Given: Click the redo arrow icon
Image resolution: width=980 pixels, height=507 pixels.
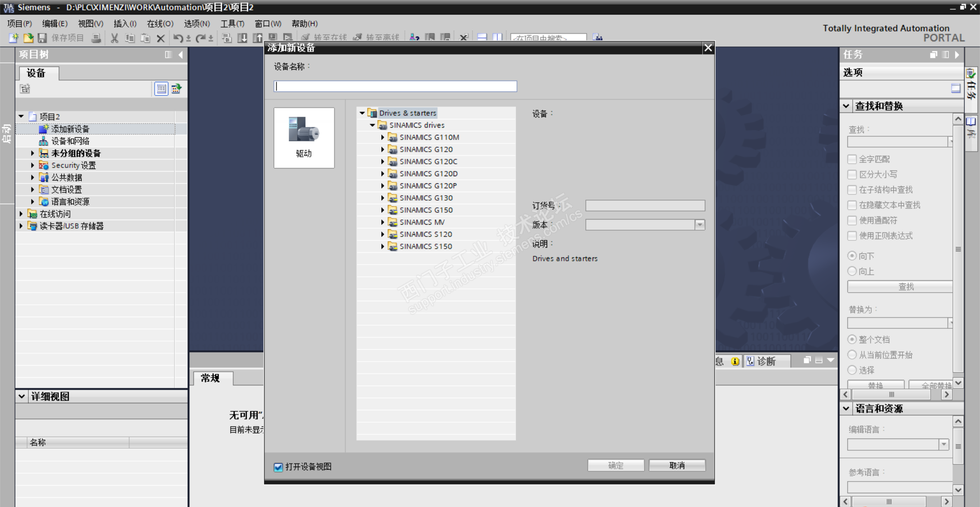Looking at the screenshot, I should click(x=201, y=38).
